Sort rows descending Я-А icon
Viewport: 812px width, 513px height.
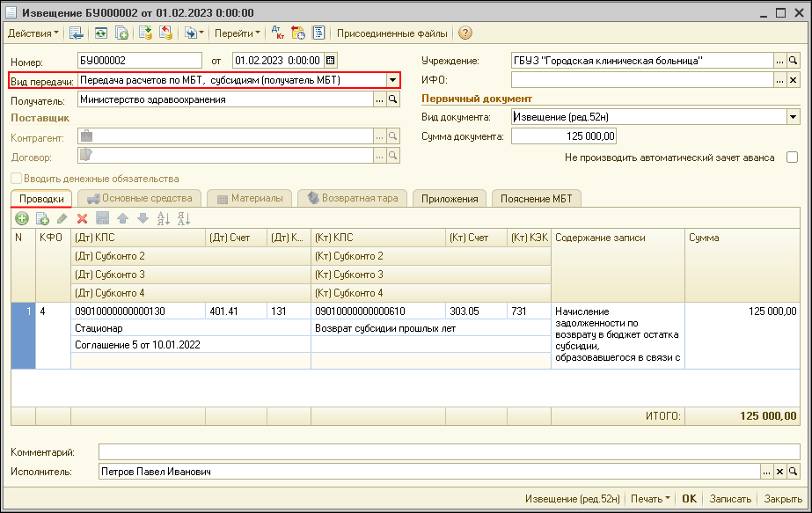pyautogui.click(x=183, y=219)
